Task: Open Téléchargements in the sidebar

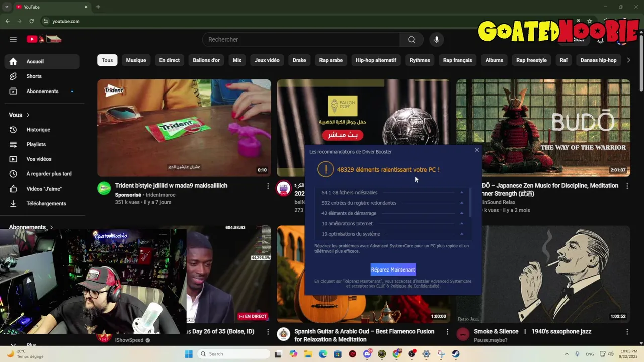Action: click(x=42, y=204)
